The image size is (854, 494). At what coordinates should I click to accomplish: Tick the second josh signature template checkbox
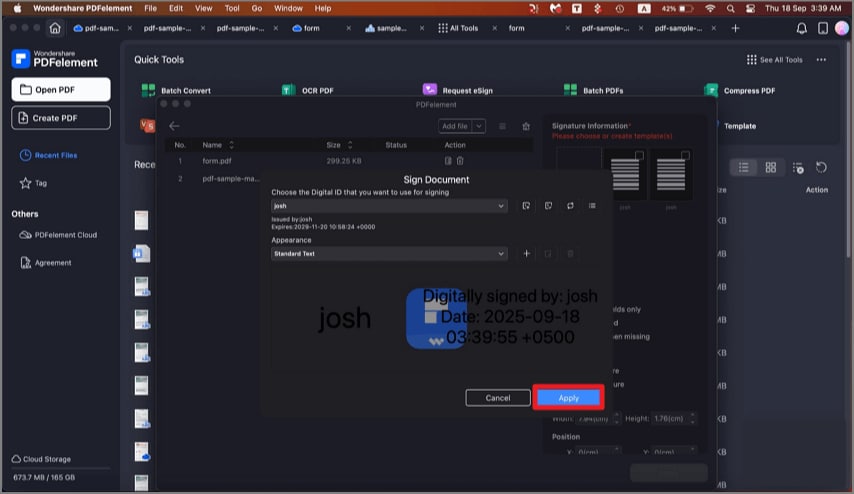tap(685, 156)
